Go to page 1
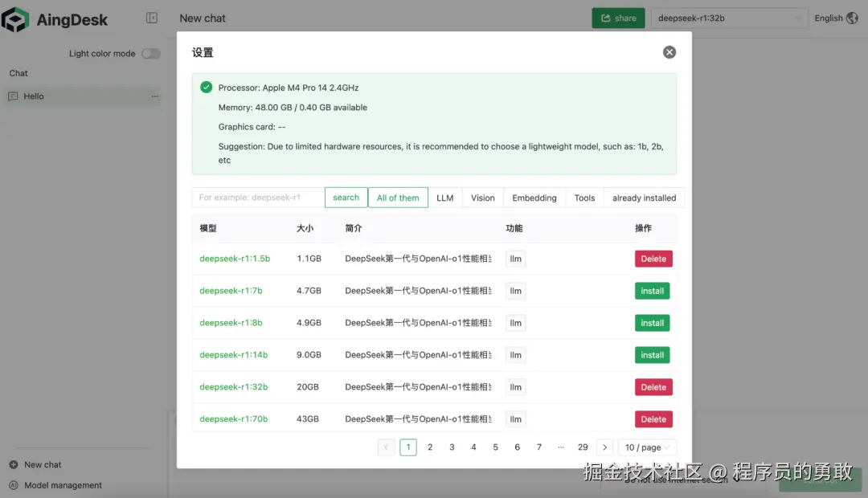This screenshot has width=868, height=498. pos(408,447)
